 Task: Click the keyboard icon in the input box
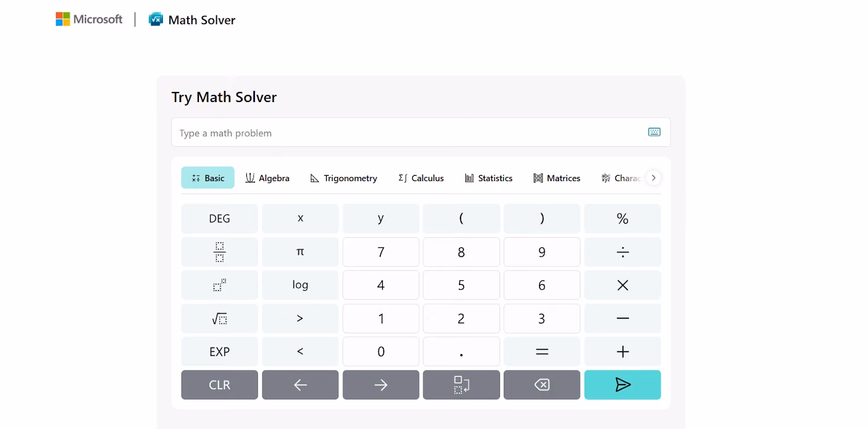click(654, 132)
